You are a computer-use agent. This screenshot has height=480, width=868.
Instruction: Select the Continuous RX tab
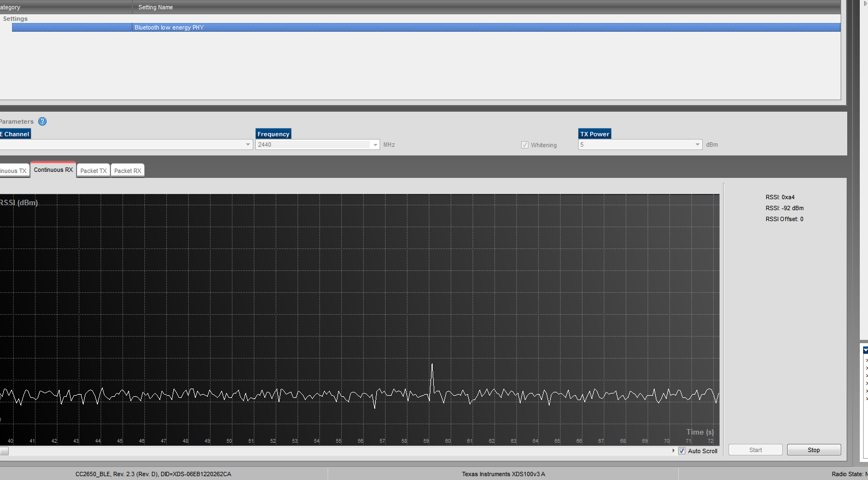click(x=53, y=170)
